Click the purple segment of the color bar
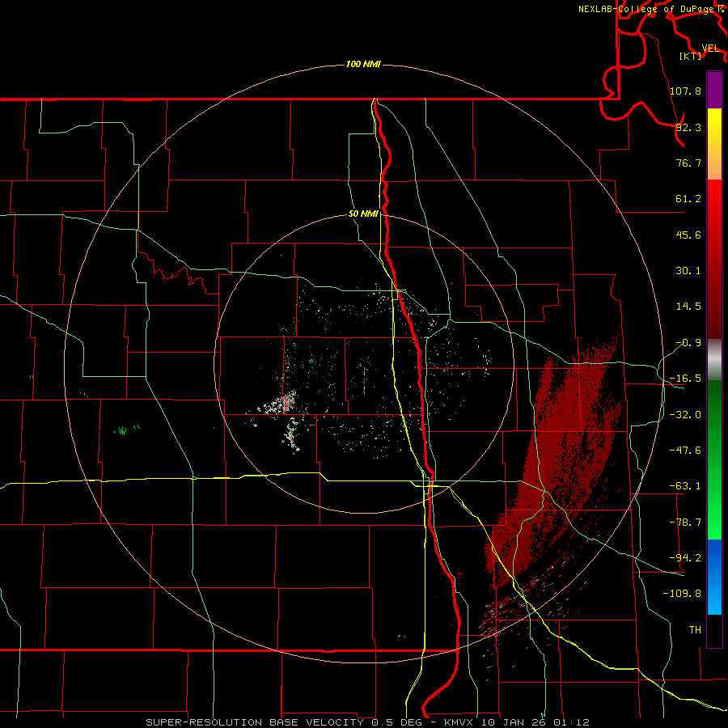Image resolution: width=728 pixels, height=728 pixels. pos(714,90)
